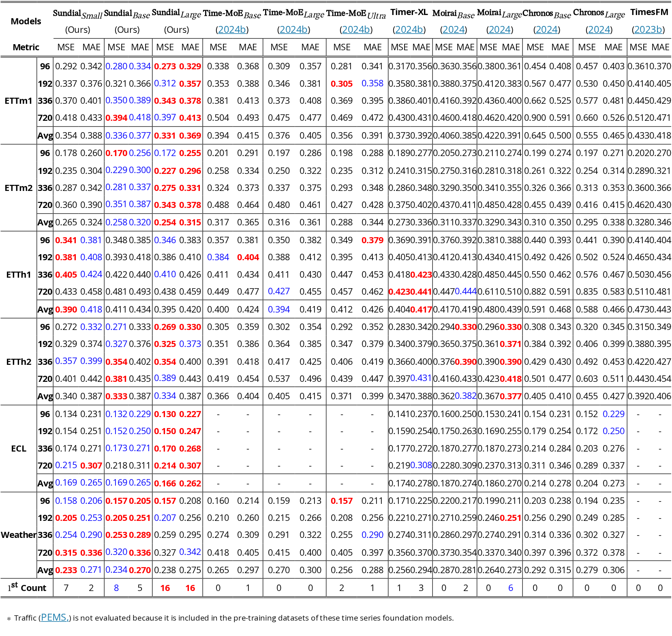Follow the 2024 citation below Chronos Base
The image size is (672, 636).
[547, 30]
